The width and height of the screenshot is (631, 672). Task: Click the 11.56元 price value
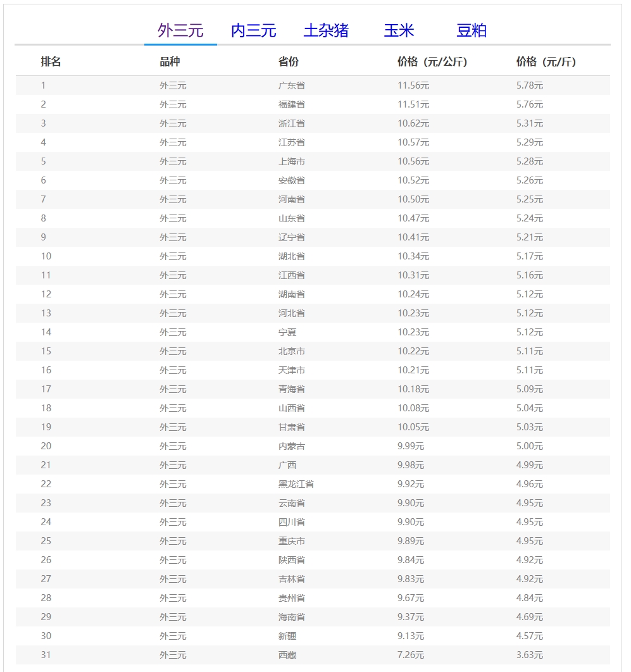[413, 85]
